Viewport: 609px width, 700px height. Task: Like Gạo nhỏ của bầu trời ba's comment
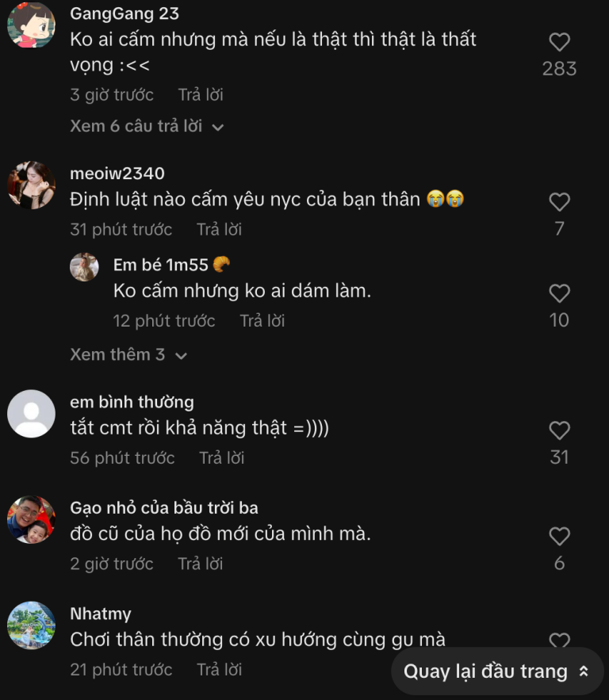(559, 537)
